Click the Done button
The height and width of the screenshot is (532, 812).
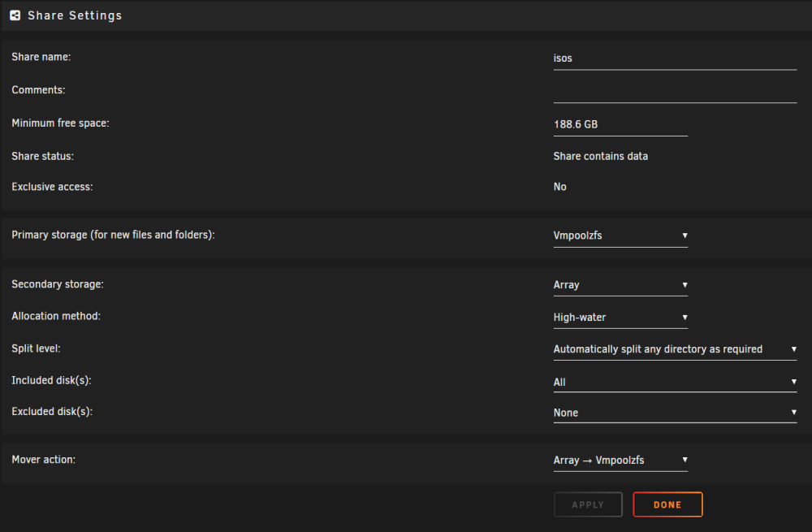(667, 504)
